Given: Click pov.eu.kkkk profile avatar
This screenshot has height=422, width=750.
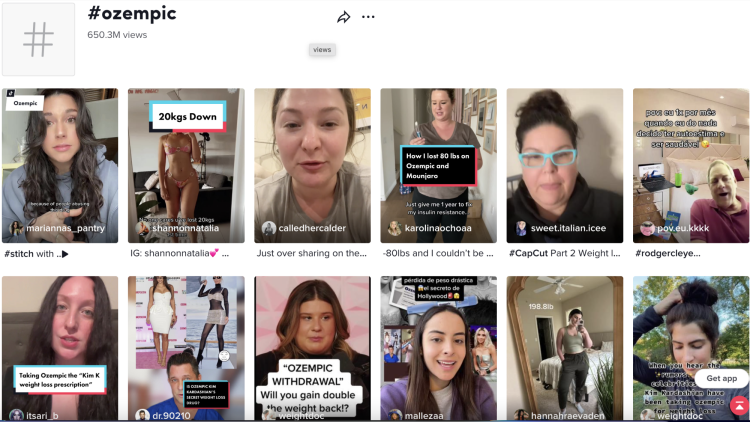Looking at the screenshot, I should pyautogui.click(x=648, y=228).
